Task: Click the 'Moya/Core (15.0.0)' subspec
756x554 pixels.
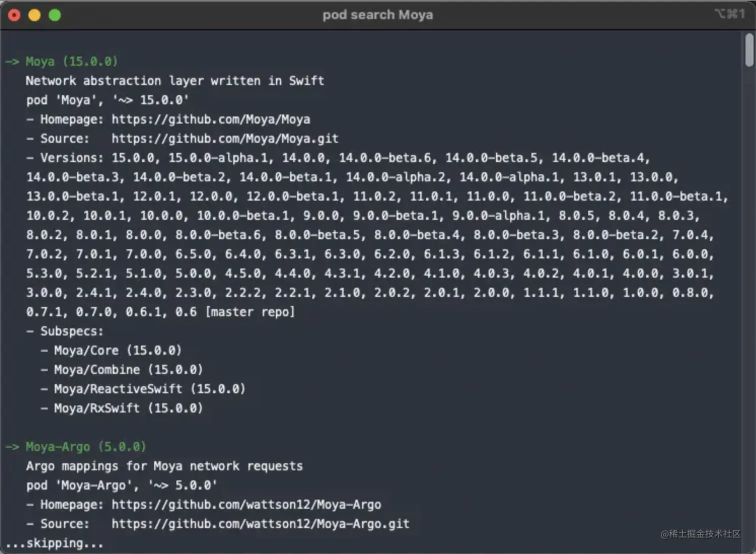Action: click(117, 350)
